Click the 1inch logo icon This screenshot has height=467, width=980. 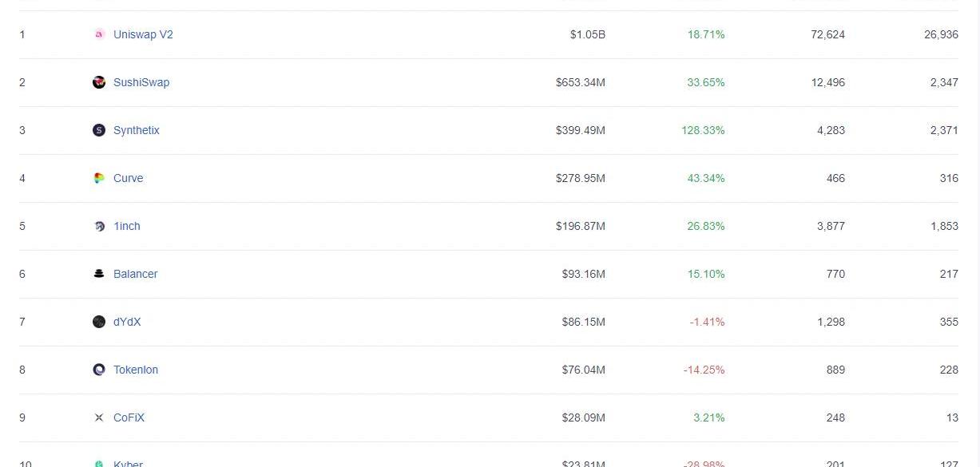point(99,226)
